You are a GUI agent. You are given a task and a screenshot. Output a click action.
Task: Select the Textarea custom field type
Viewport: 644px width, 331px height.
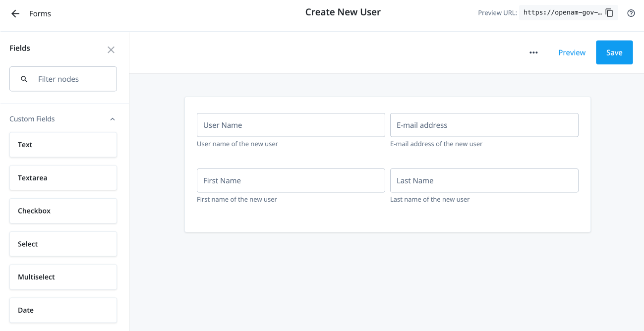[63, 177]
